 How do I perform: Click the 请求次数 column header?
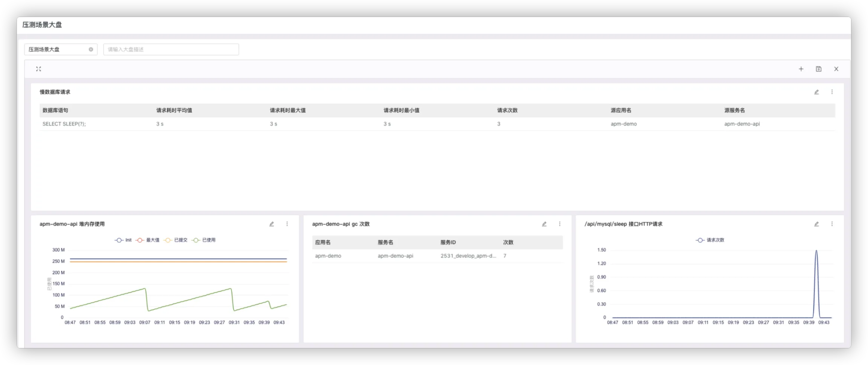tap(507, 110)
